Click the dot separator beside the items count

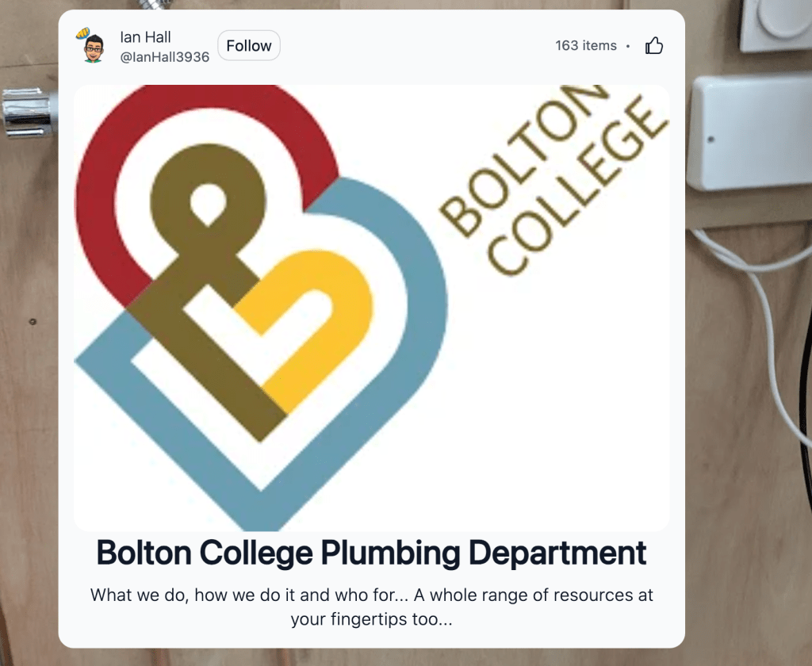point(628,46)
